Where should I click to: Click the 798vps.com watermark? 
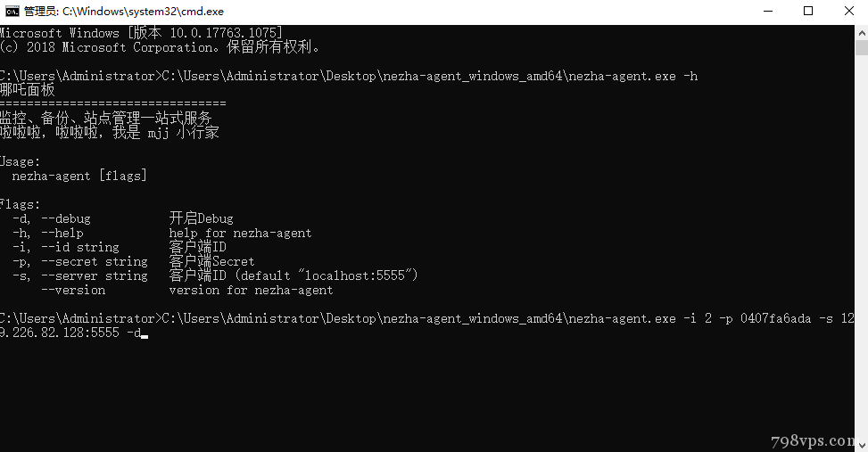point(813,440)
